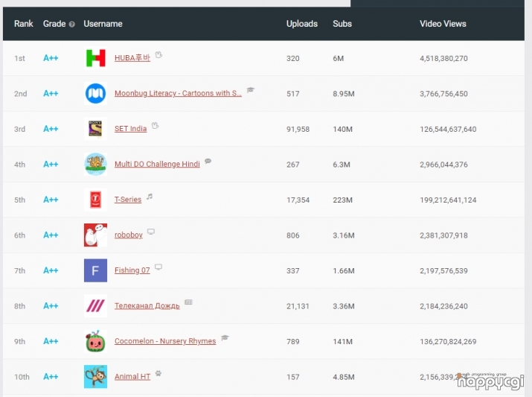Click uploads value 806
532x397 pixels.
coord(293,235)
